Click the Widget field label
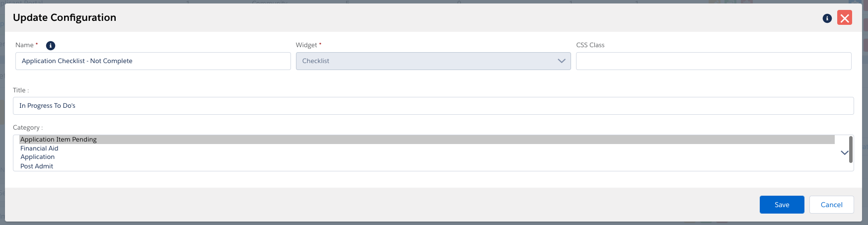The height and width of the screenshot is (225, 868). click(306, 45)
